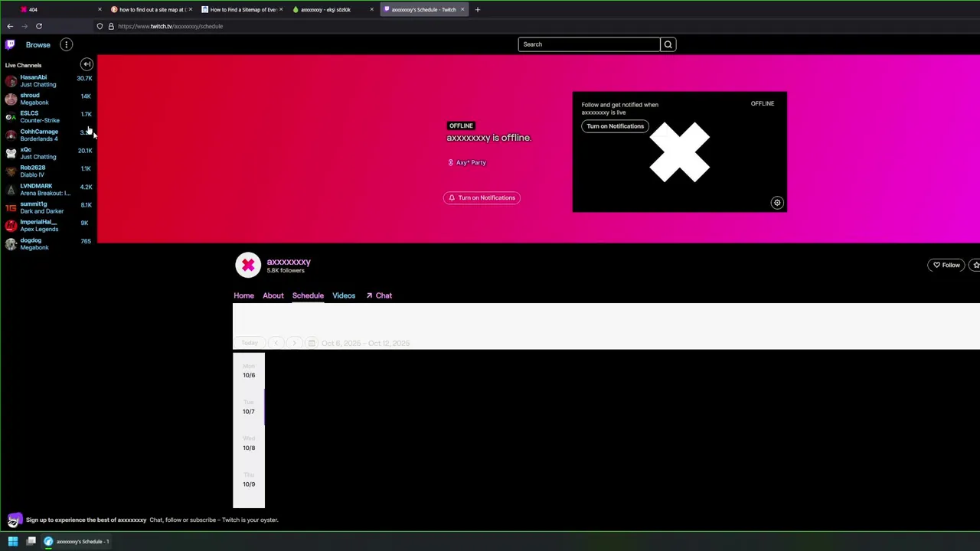Select the Thu 10/9 schedule day

click(x=249, y=480)
